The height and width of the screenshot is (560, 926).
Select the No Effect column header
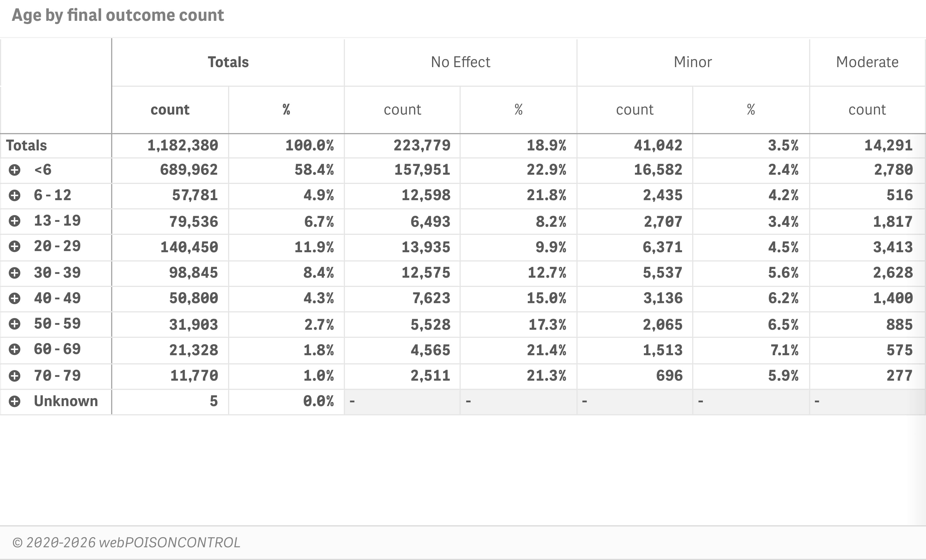tap(460, 62)
